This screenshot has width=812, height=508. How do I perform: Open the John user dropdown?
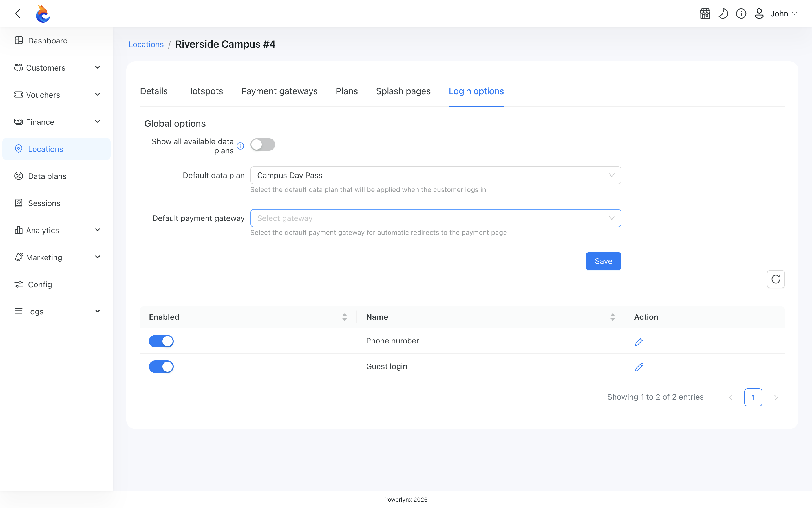[784, 14]
